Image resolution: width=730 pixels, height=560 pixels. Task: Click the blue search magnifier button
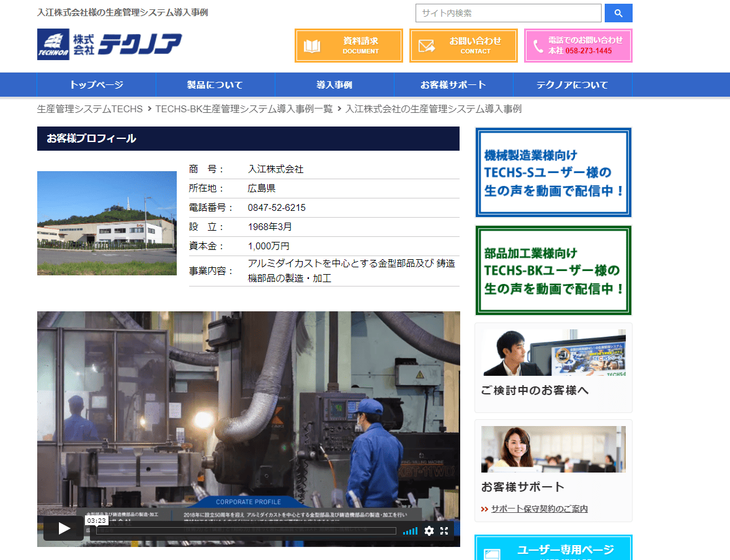click(x=618, y=13)
